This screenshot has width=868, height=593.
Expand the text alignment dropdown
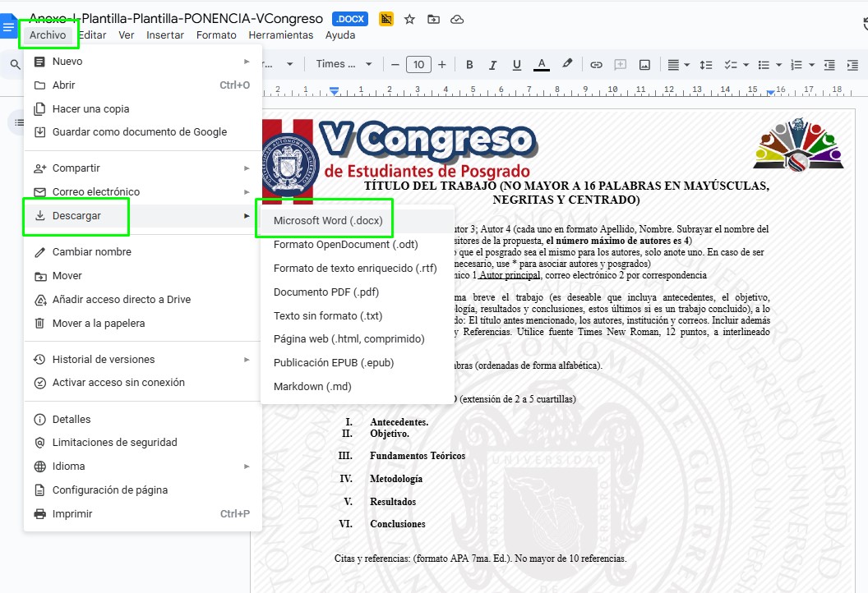point(678,64)
